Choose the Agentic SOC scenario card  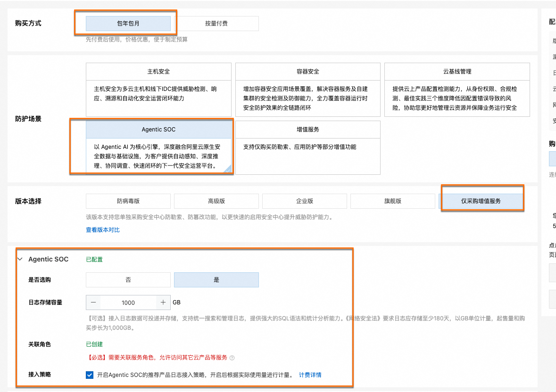point(158,147)
